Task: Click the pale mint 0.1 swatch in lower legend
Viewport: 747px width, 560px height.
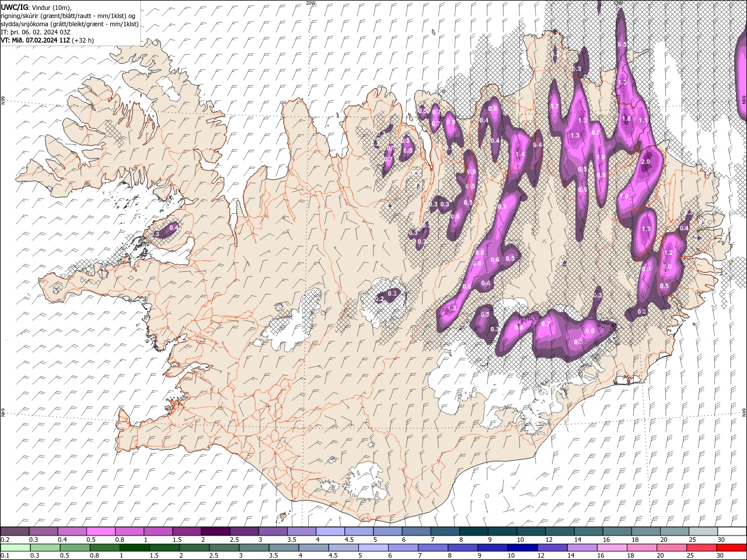Action: [16, 548]
